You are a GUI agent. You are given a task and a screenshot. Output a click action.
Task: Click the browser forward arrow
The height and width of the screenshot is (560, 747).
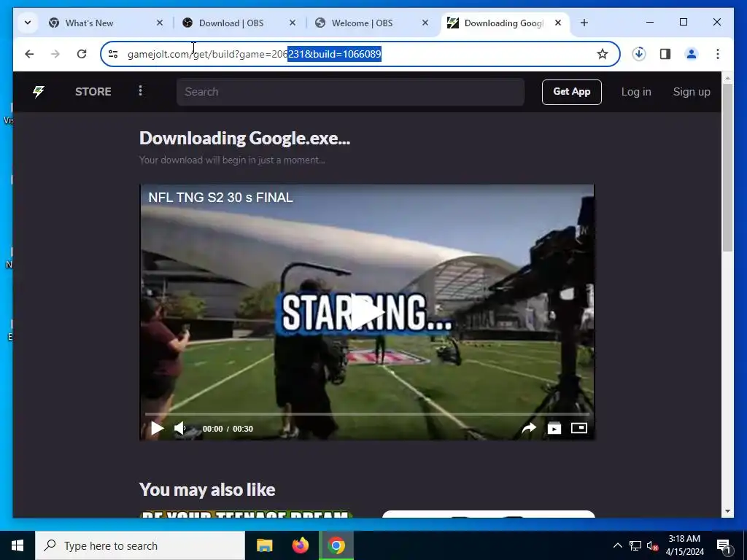(x=55, y=54)
